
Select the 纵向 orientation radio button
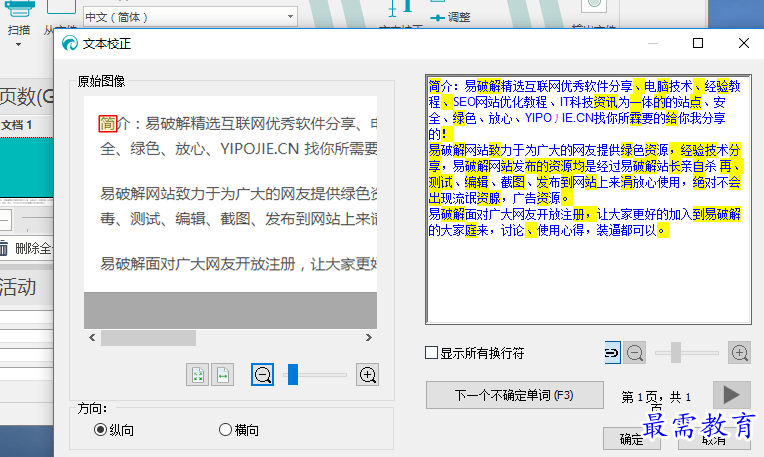100,430
